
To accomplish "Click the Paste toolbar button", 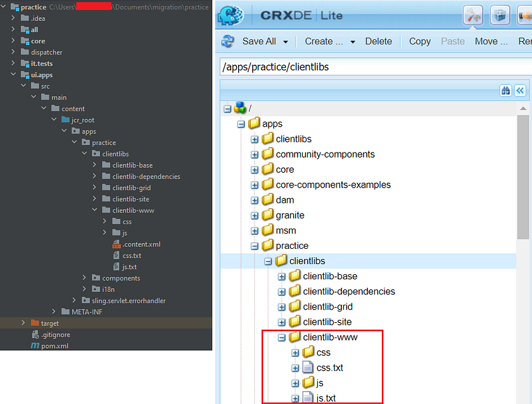I will [453, 41].
